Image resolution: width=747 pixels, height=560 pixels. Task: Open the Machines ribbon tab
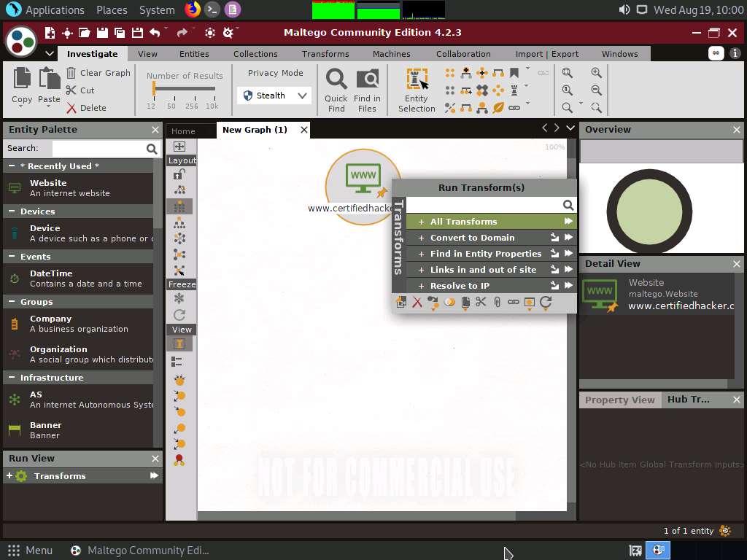pos(392,54)
